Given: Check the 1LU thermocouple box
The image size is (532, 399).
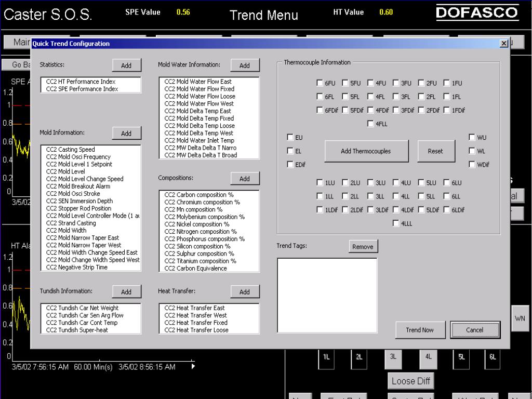Looking at the screenshot, I should [x=320, y=182].
